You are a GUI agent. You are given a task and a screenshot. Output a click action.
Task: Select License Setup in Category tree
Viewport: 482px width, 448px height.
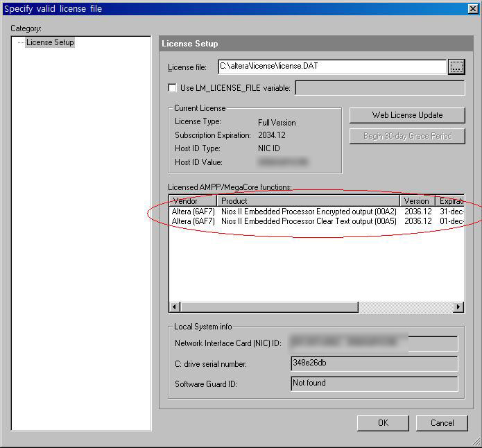pos(50,42)
